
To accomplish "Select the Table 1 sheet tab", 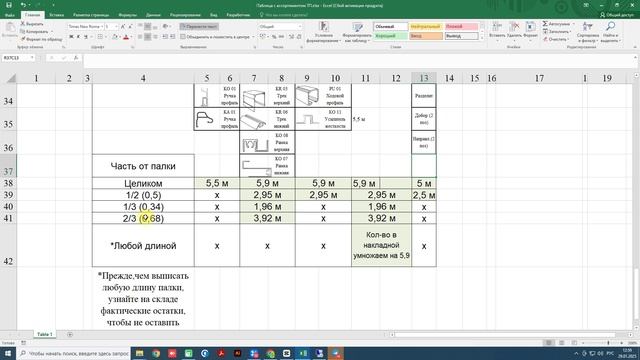I will point(45,334).
